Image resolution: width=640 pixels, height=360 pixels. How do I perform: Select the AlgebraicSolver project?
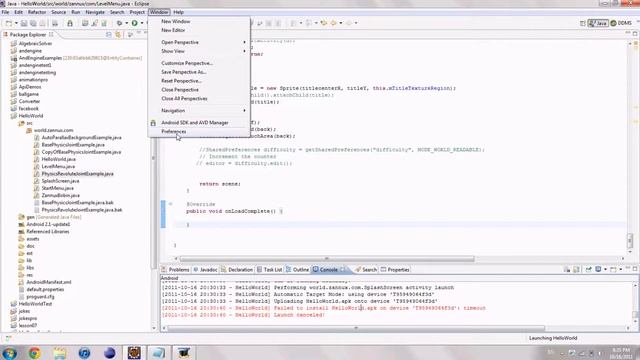35,44
